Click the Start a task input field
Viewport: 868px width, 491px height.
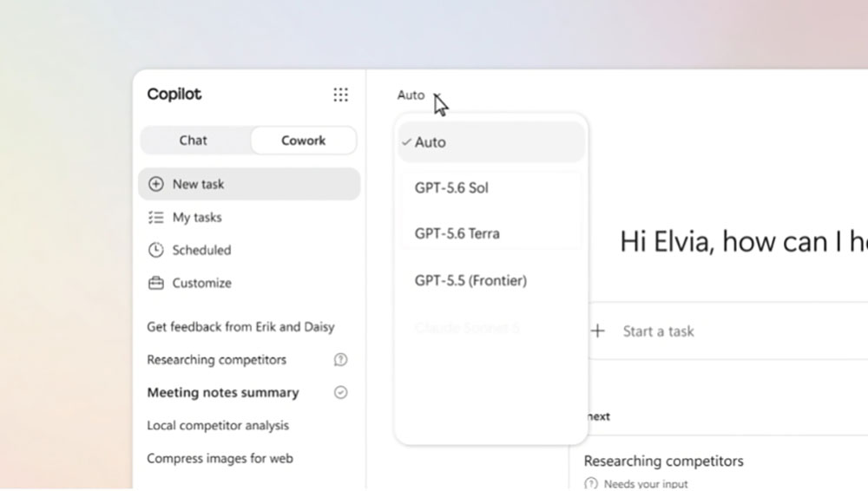coord(728,331)
